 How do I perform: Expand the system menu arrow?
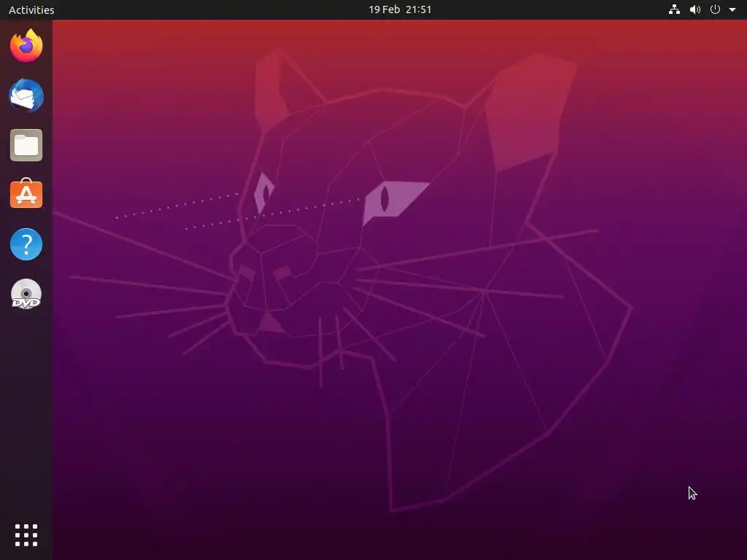coord(732,9)
